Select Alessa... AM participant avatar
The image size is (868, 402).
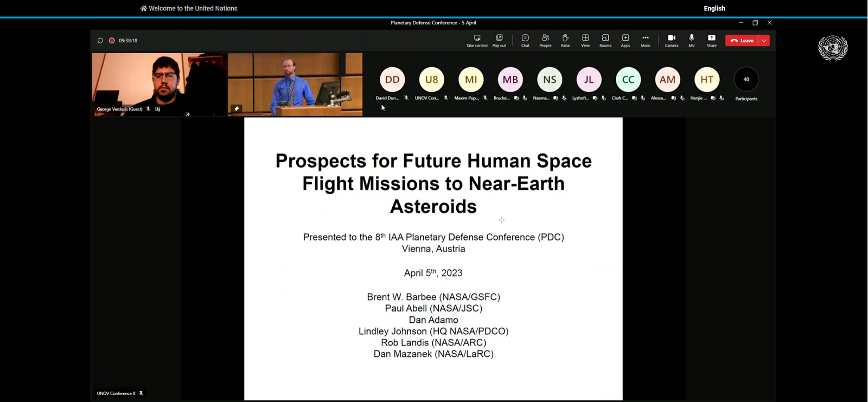pyautogui.click(x=668, y=79)
